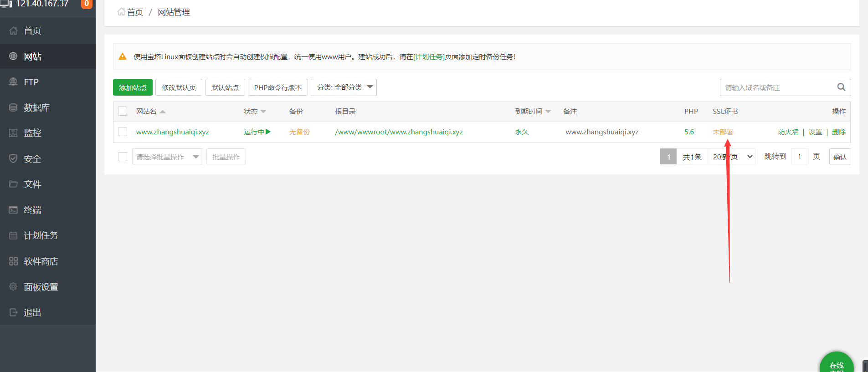Screen dimensions: 868x372
Task: Click the home icon in the sidebar
Action: point(14,31)
